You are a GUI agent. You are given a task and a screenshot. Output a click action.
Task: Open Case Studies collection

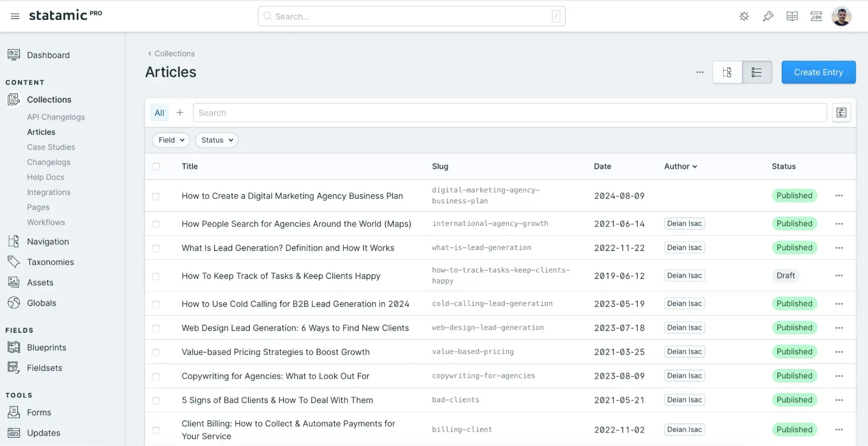pyautogui.click(x=51, y=147)
